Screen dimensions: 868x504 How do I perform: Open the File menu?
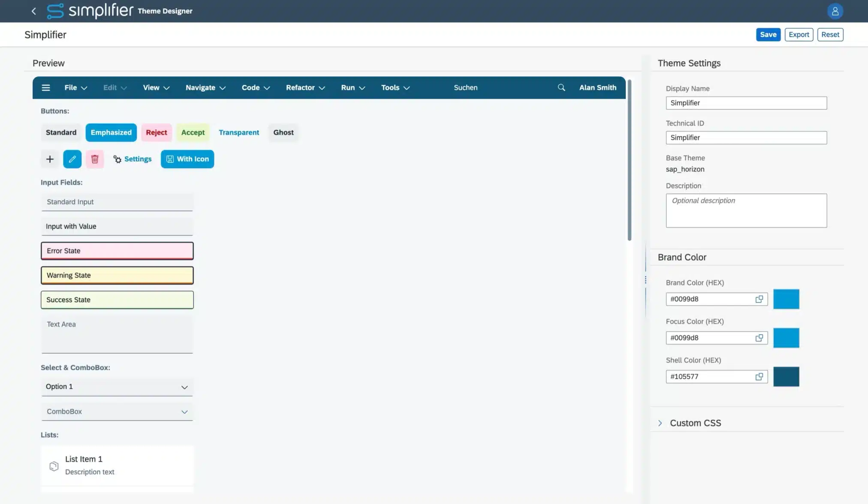coord(75,87)
